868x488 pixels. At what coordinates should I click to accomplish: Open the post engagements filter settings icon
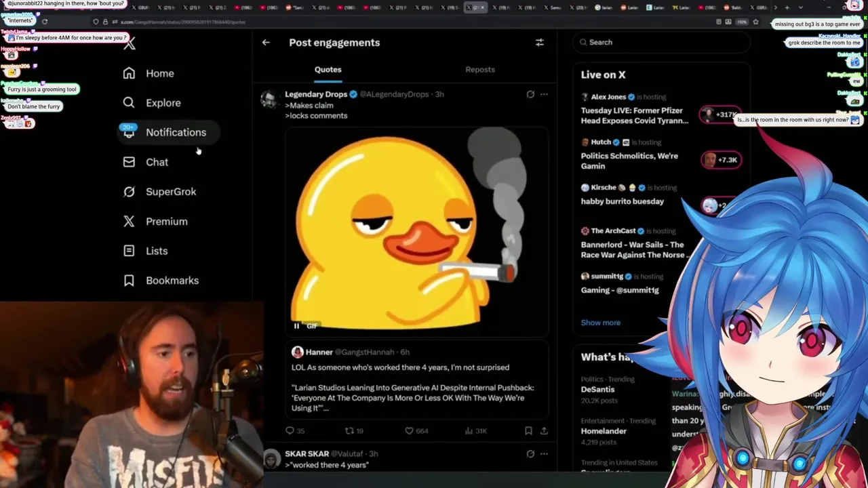pos(540,42)
